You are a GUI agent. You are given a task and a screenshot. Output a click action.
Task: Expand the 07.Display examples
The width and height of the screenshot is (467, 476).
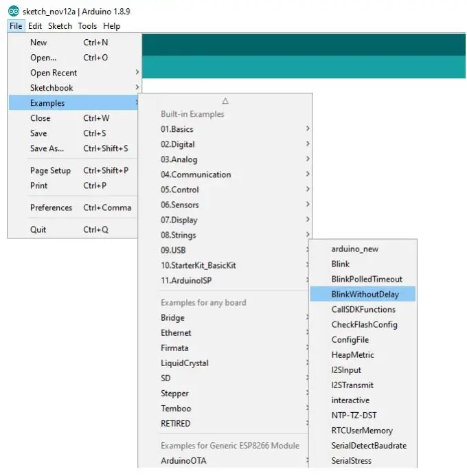pyautogui.click(x=225, y=220)
